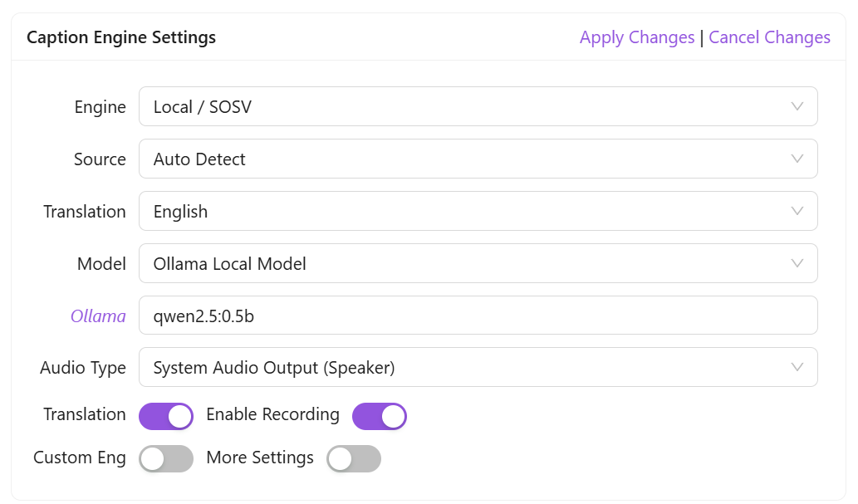
Task: Open the dropdown showing Auto Detect
Action: pos(465,159)
